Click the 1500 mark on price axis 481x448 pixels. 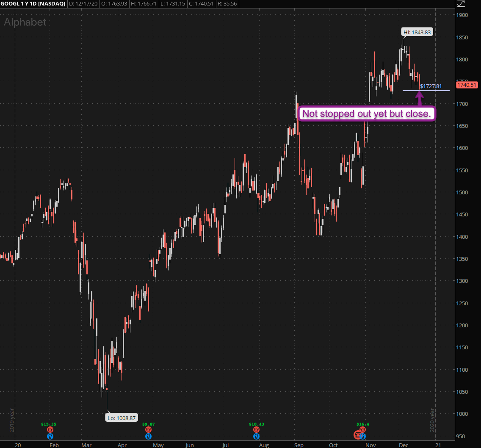point(462,192)
